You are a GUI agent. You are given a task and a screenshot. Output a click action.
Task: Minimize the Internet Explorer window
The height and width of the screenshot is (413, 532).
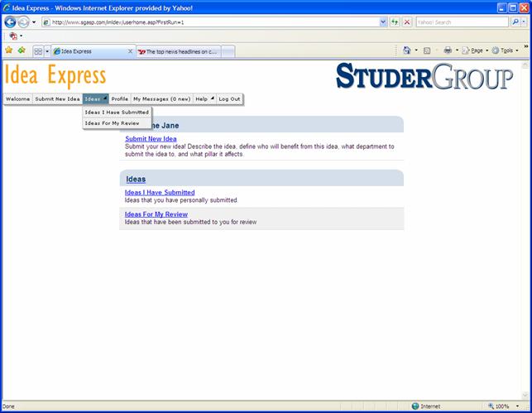[502, 7]
